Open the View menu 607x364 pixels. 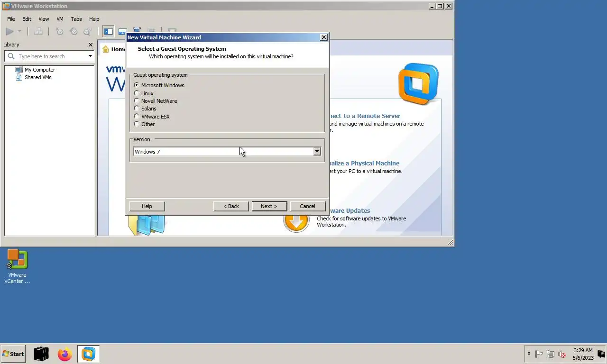pos(44,19)
